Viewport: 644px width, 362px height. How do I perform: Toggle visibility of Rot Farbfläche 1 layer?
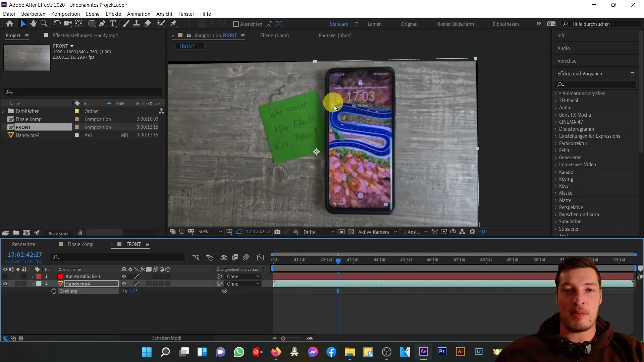(x=5, y=277)
